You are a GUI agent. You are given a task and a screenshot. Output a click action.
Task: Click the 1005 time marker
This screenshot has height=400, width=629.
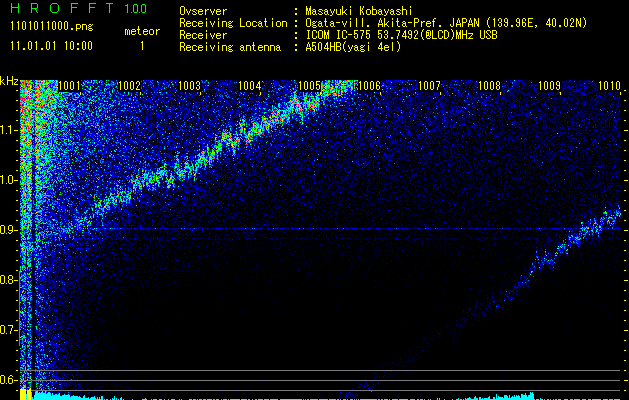click(x=310, y=86)
